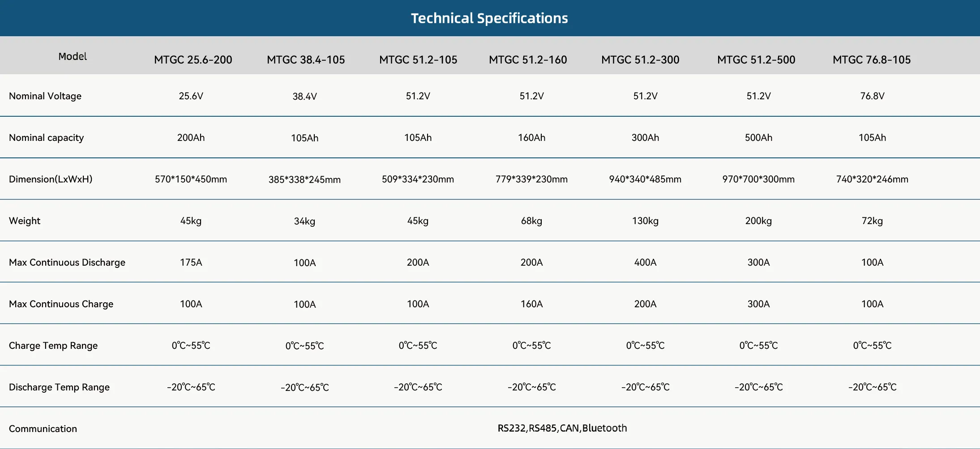The image size is (980, 449).
Task: Click the Nominal Voltage row label
Action: pyautogui.click(x=45, y=96)
